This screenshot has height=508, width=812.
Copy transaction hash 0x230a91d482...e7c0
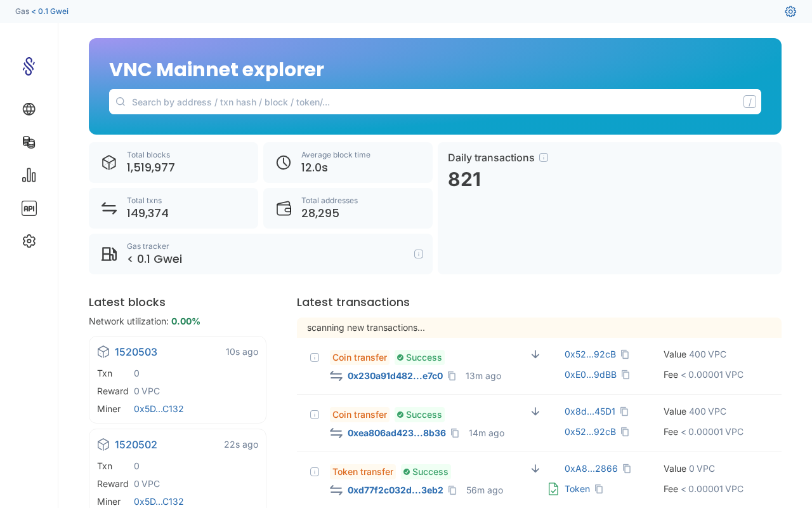coord(452,376)
